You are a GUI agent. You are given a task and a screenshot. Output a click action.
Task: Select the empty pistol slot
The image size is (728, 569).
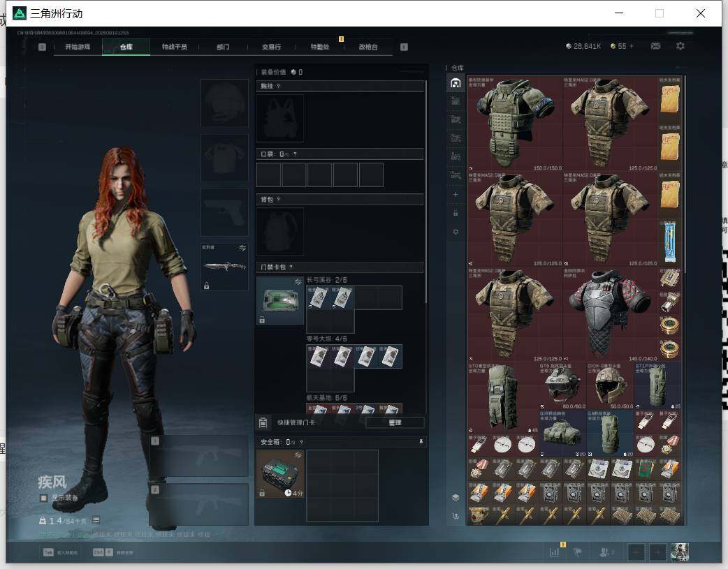pos(225,212)
